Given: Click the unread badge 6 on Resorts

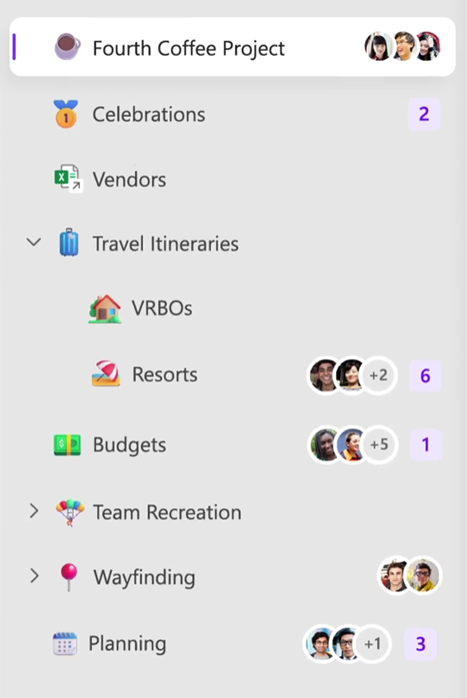Looking at the screenshot, I should point(425,376).
